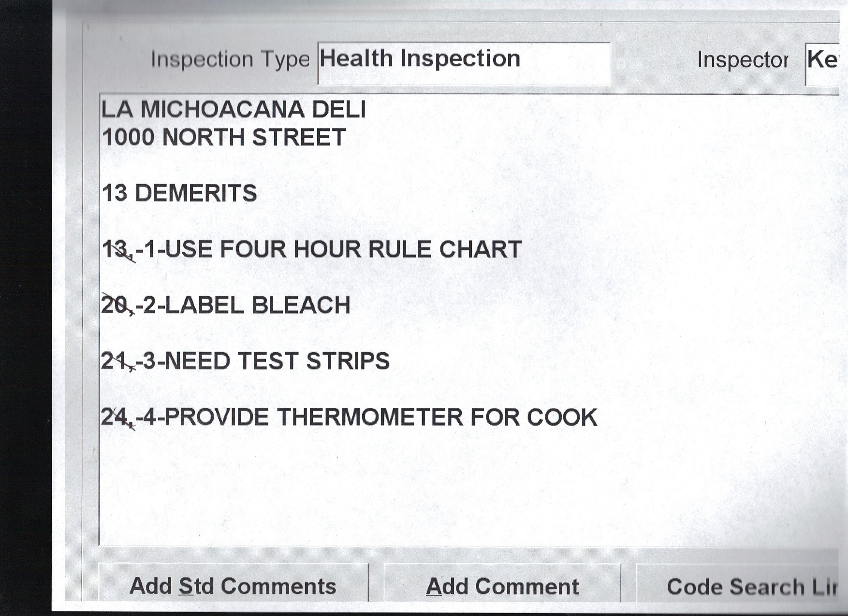The image size is (848, 616).
Task: Click crossed-out number 24 before PROVIDE THERMOMETER
Action: [115, 417]
